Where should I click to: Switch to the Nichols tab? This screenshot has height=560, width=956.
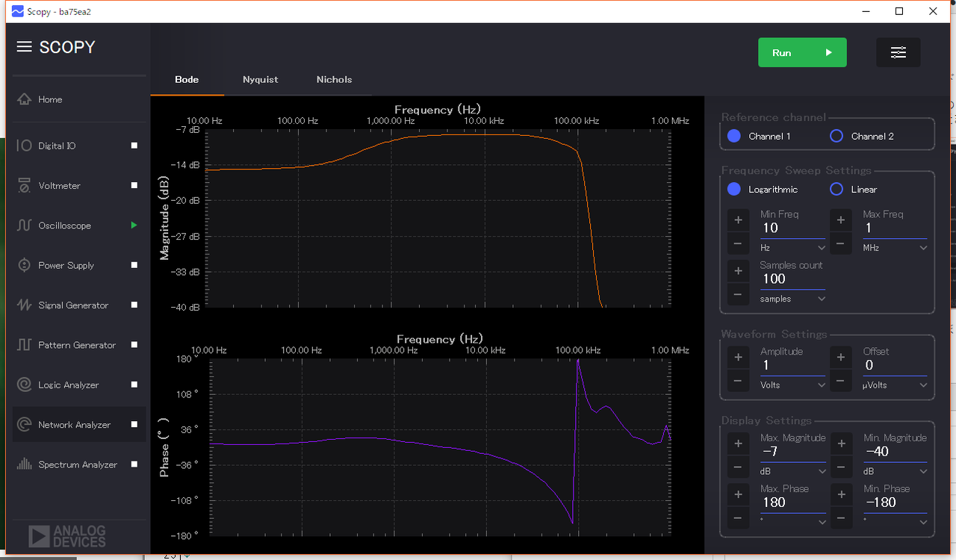point(334,79)
